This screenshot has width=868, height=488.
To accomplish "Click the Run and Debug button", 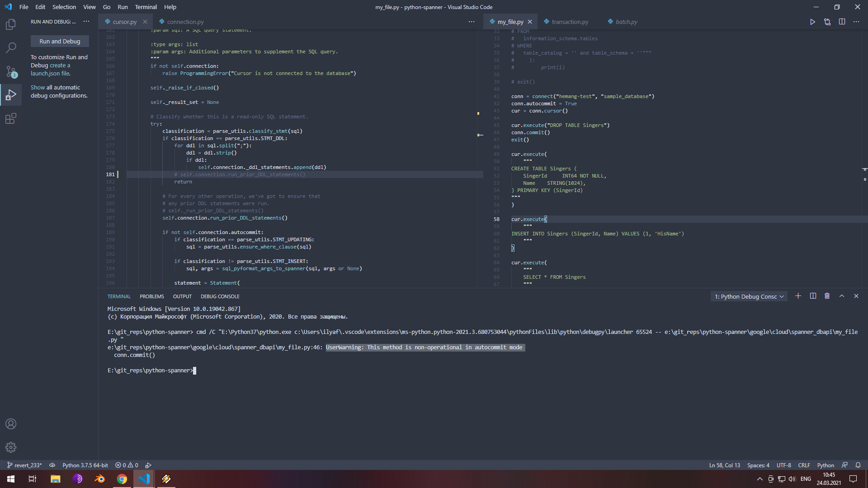I will [60, 41].
